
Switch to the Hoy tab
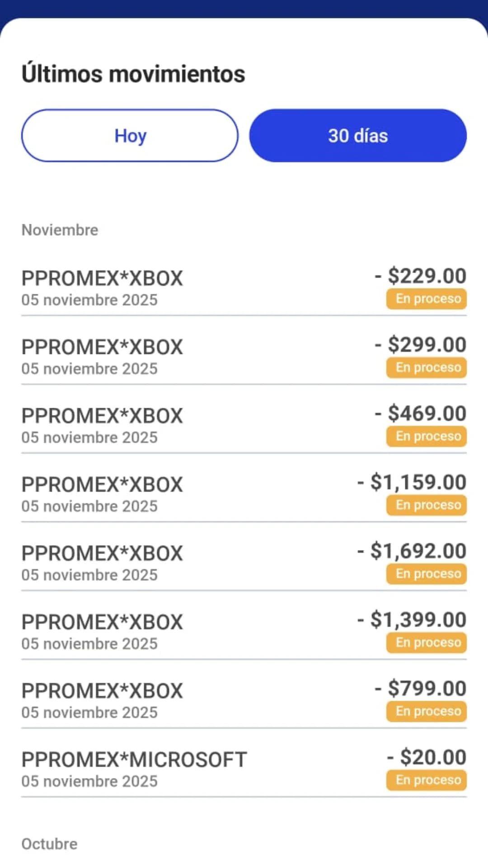pos(130,136)
